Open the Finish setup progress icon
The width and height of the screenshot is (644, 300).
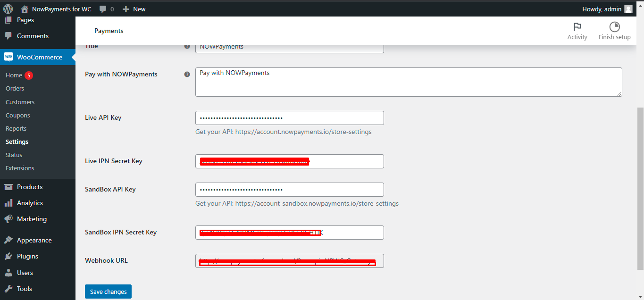(x=614, y=27)
